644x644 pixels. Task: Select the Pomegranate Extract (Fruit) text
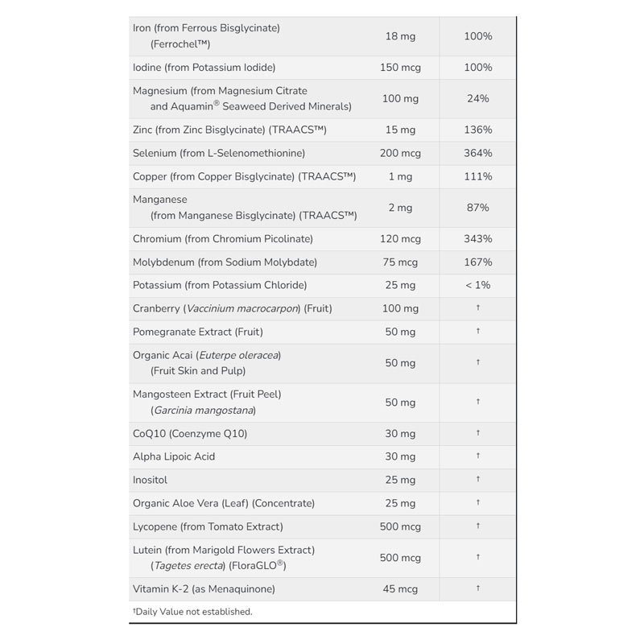click(x=198, y=332)
